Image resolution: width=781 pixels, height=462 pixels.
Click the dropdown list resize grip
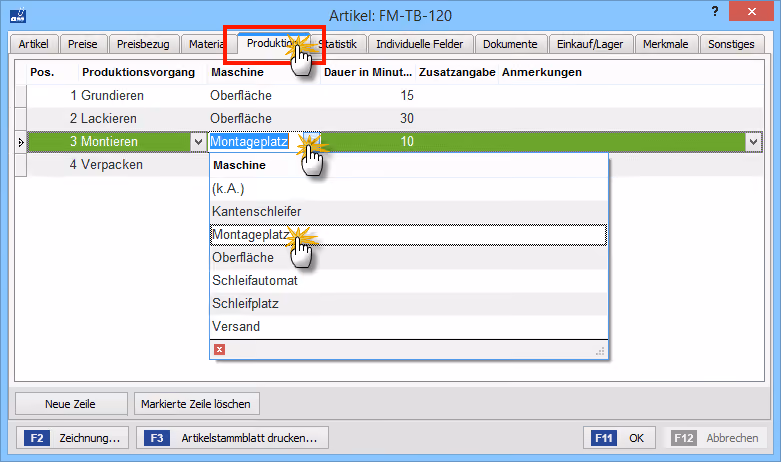pos(600,351)
